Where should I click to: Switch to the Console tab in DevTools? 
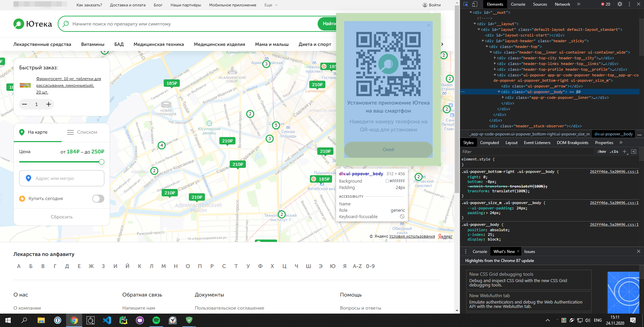click(x=518, y=4)
